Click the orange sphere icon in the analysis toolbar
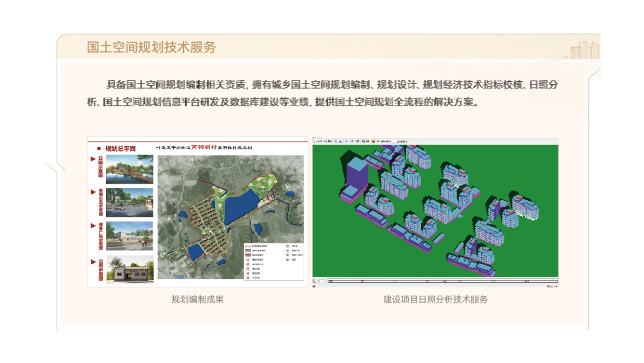The height and width of the screenshot is (363, 644). [x=374, y=141]
